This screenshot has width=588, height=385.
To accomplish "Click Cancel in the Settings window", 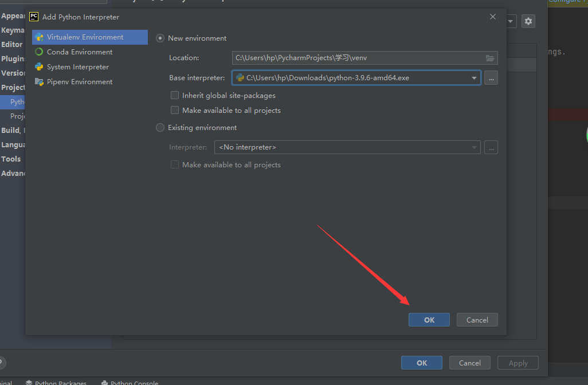I will point(470,363).
